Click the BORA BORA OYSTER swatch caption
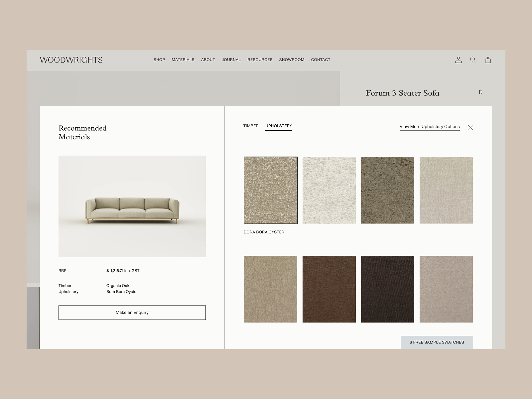 (x=264, y=232)
